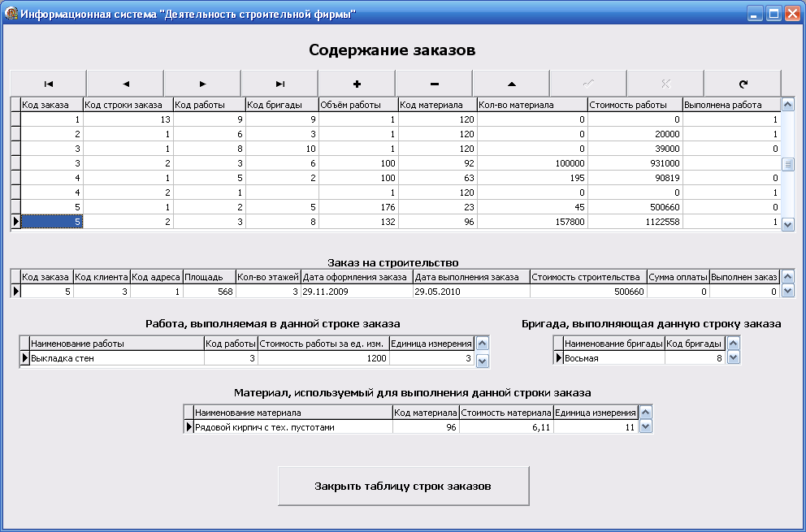Insert new record with plus button
This screenshot has height=532, width=806.
tap(357, 84)
